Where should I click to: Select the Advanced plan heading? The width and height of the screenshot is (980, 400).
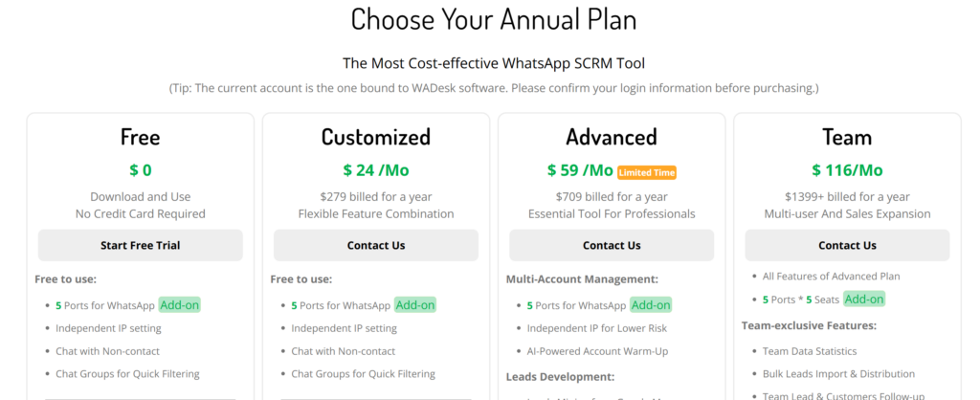[x=612, y=137]
